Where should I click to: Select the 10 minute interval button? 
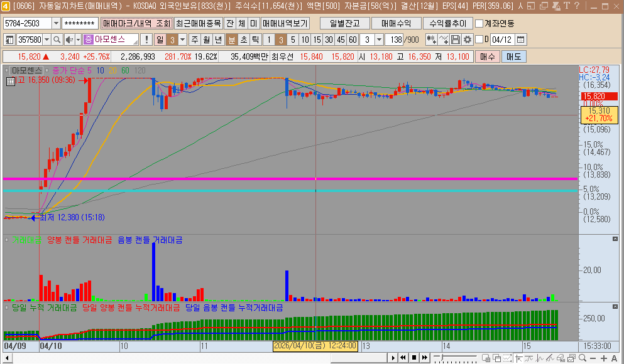pos(305,40)
